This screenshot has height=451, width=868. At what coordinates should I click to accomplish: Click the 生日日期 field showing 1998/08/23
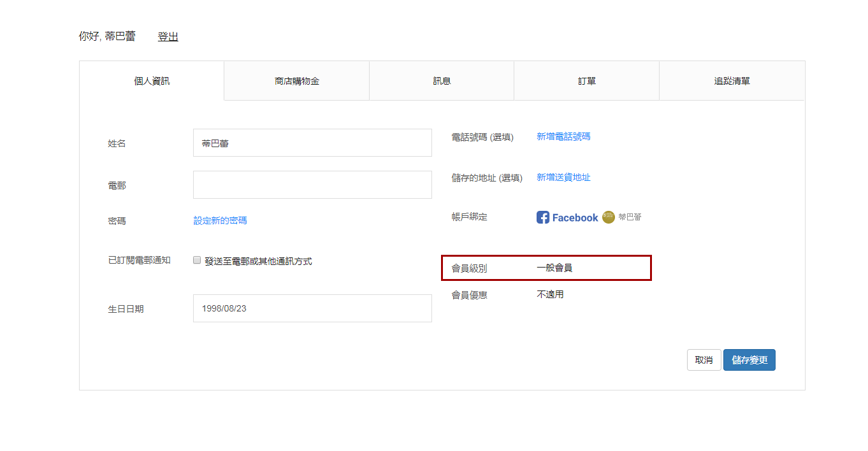click(x=312, y=308)
